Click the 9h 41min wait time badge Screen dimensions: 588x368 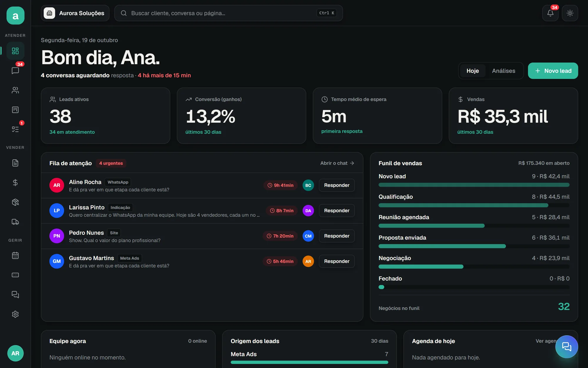pyautogui.click(x=280, y=185)
